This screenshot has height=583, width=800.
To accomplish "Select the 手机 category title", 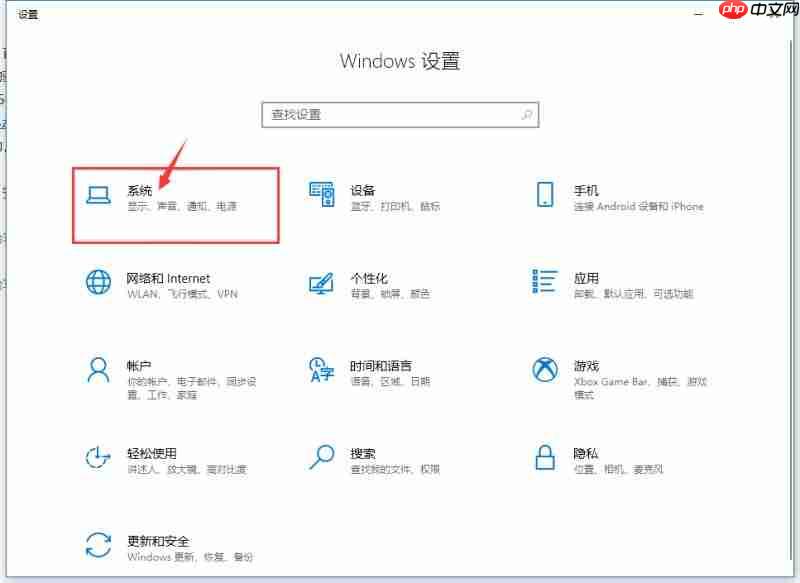I will pyautogui.click(x=586, y=190).
